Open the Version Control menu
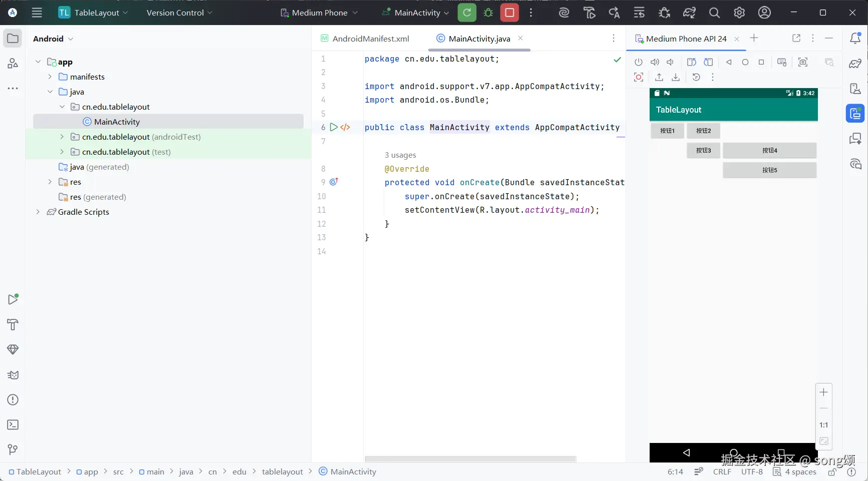 click(x=179, y=13)
